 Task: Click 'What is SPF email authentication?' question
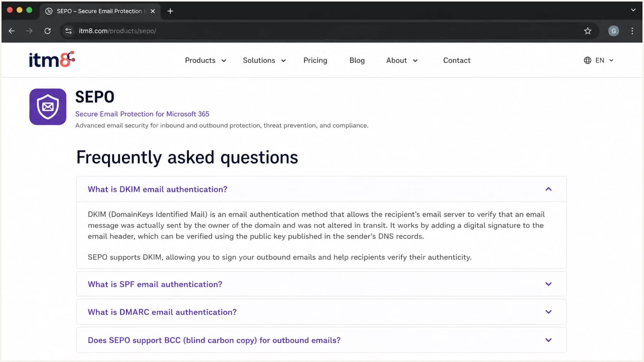[155, 284]
